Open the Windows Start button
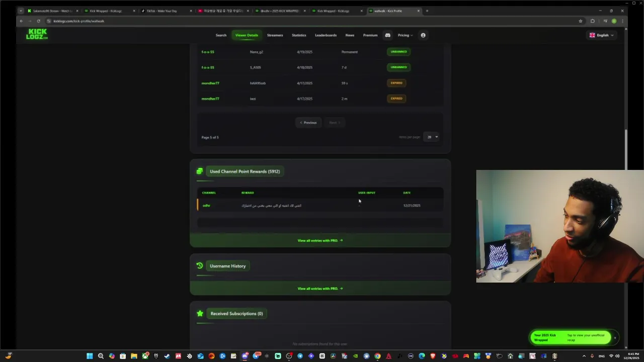 tap(90, 356)
